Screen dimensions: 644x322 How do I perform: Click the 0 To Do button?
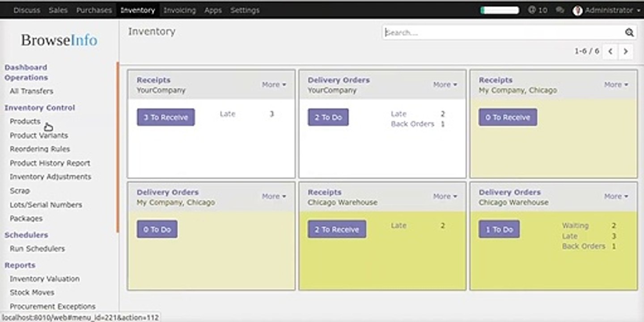(157, 229)
